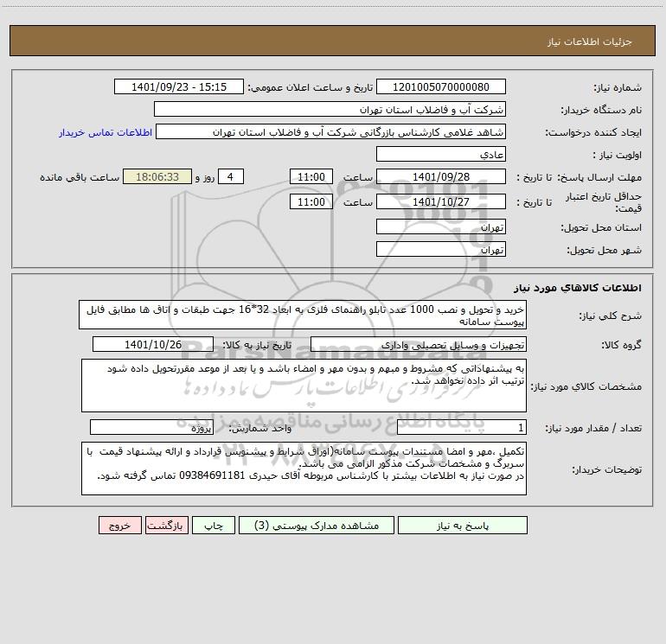Click the حداقل تاریخ اعتبار قیمت label
Viewport: 666px width, 644px height.
[604, 202]
